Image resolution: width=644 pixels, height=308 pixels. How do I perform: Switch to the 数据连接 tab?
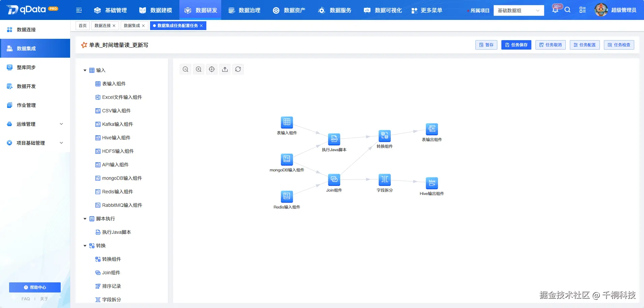click(x=103, y=26)
